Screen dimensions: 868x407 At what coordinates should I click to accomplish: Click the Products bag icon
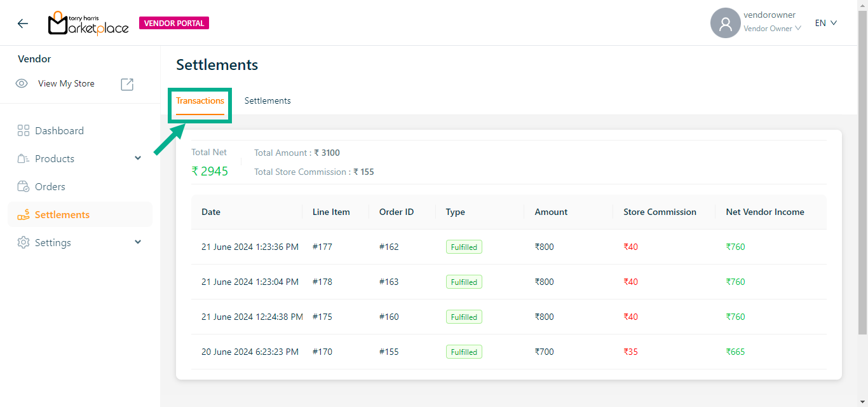24,159
